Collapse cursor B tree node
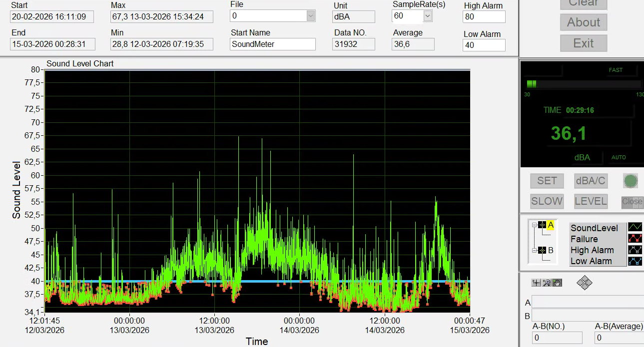The image size is (644, 347). pyautogui.click(x=534, y=250)
